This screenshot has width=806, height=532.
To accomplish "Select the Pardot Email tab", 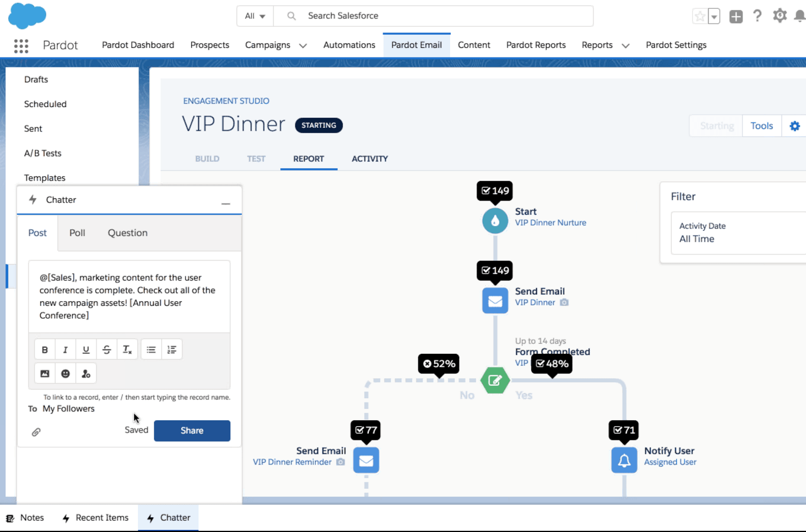I will [416, 45].
